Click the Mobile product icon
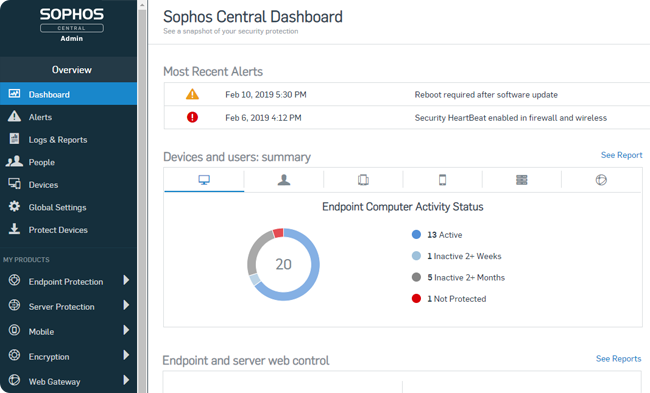This screenshot has width=650, height=393. pos(15,330)
